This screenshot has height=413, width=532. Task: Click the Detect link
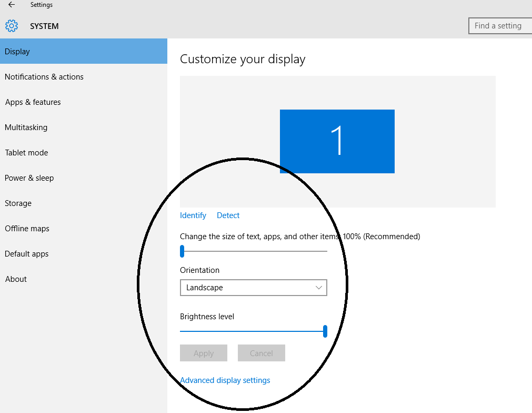click(x=228, y=215)
